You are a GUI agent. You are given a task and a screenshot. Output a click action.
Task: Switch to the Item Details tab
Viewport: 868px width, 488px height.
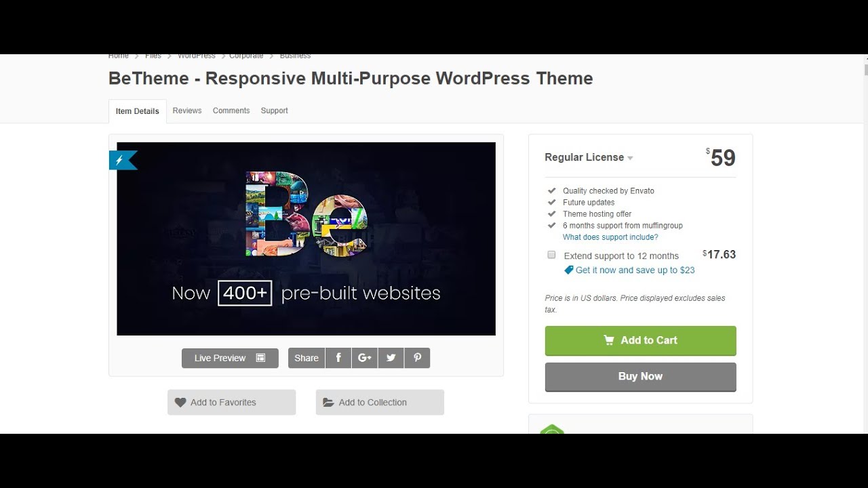[137, 111]
